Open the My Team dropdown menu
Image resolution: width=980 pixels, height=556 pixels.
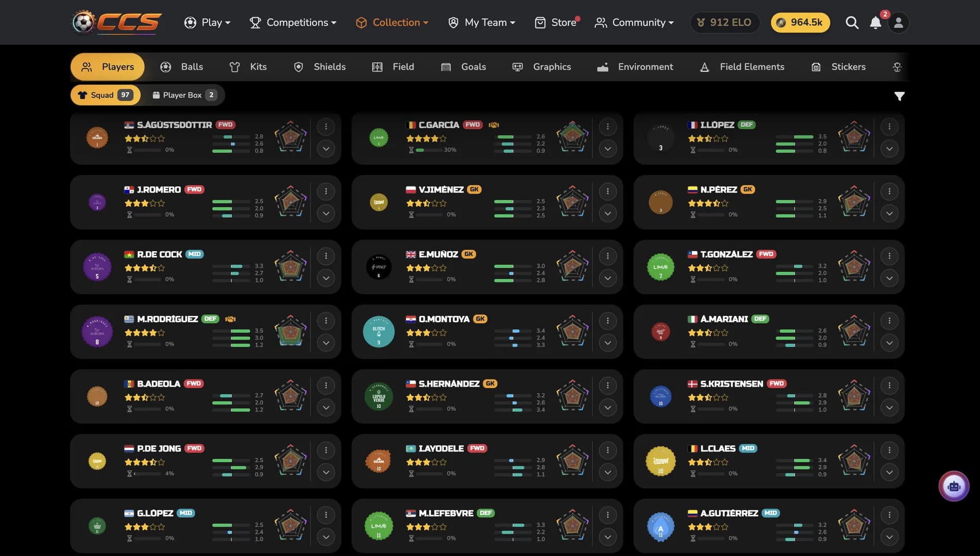(x=481, y=23)
